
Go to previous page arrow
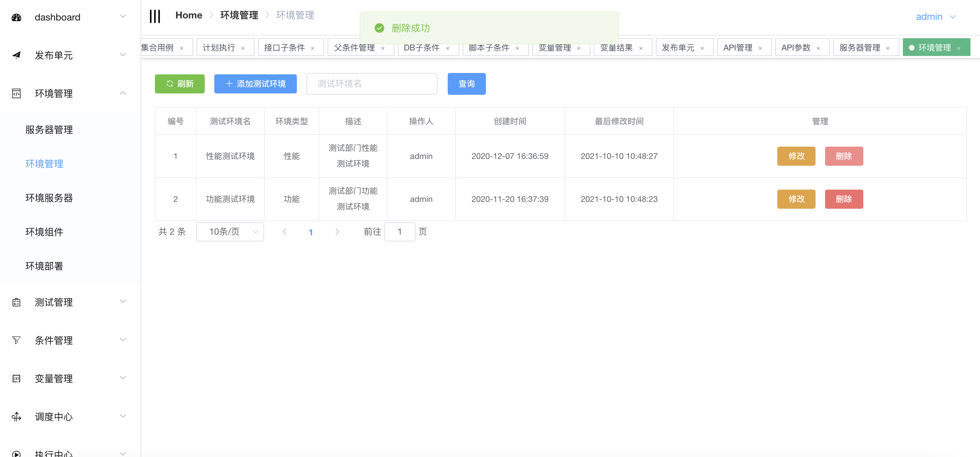click(284, 232)
